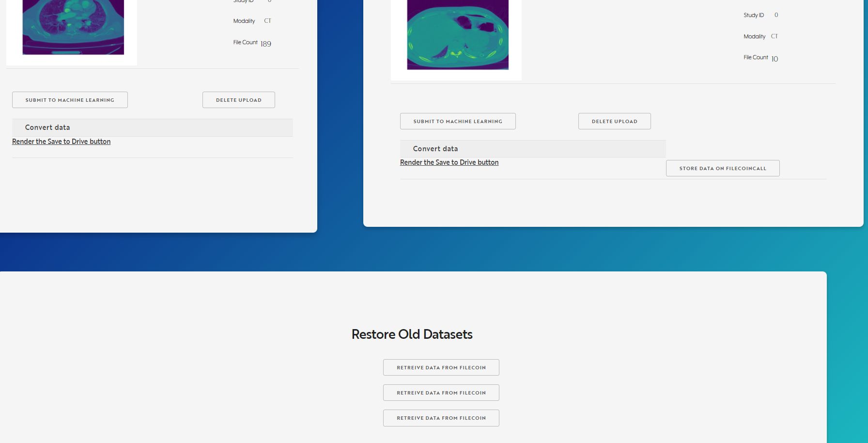Select the Restore Old Datasets heading

point(412,334)
